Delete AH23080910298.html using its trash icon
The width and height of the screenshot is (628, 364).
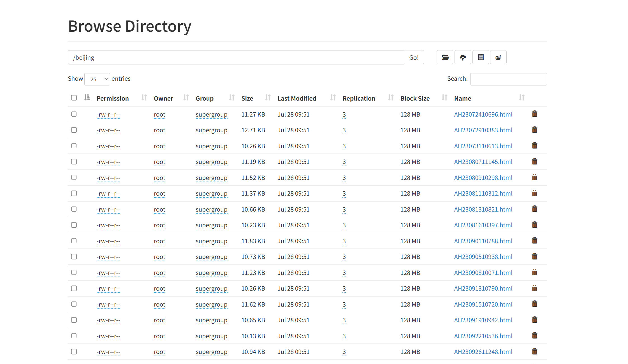click(x=534, y=177)
